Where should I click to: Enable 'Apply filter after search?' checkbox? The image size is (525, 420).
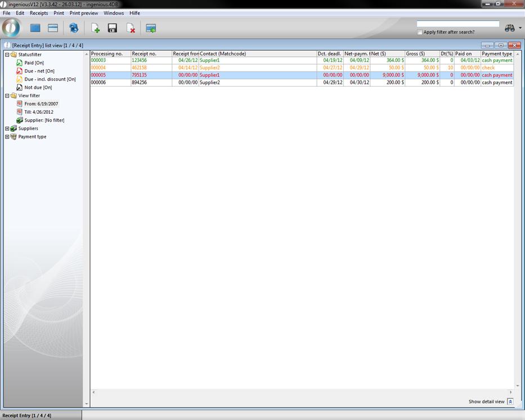[420, 32]
